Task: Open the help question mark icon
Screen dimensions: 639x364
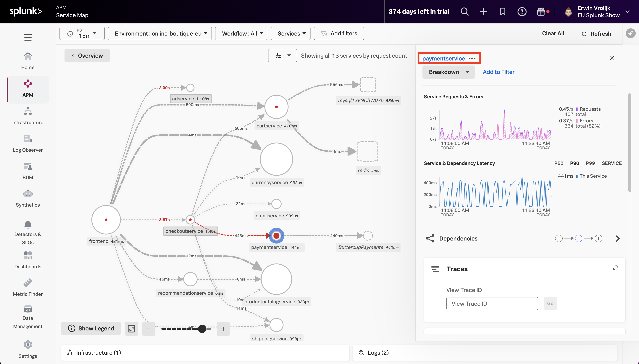Action: tap(522, 11)
